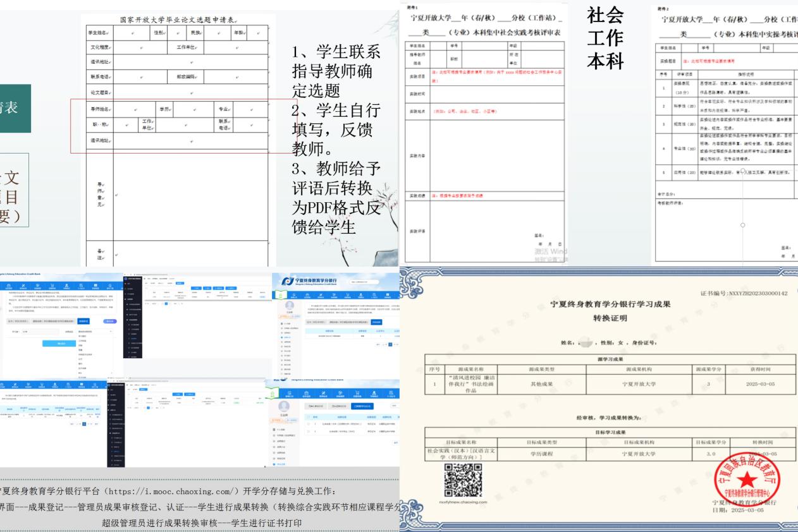Click the 考核教师评语 label in the 附件2 form

coord(670,202)
